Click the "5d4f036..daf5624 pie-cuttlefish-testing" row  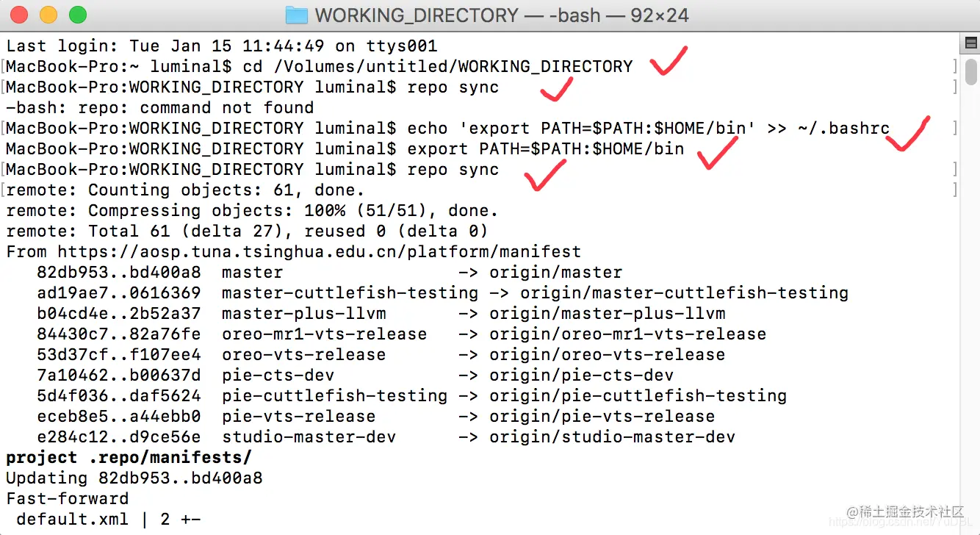(412, 396)
